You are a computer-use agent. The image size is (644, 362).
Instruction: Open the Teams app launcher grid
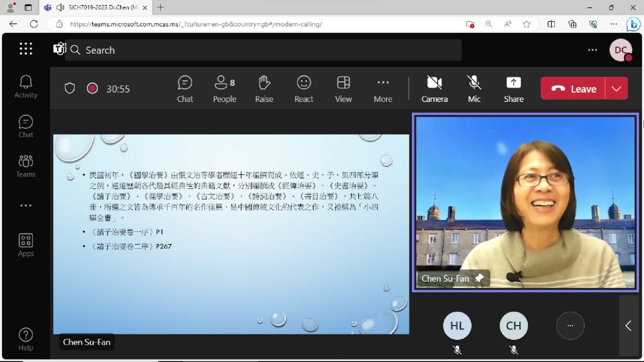tap(26, 49)
